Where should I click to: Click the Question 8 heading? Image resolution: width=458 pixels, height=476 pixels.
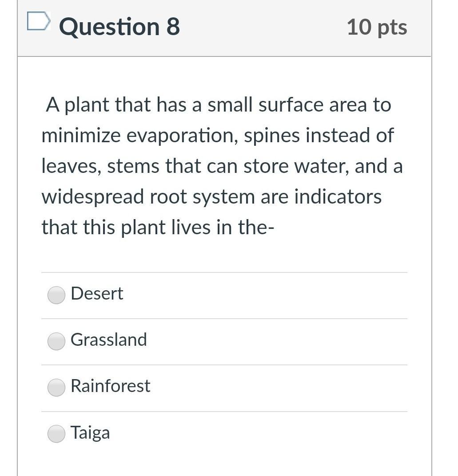(x=119, y=27)
